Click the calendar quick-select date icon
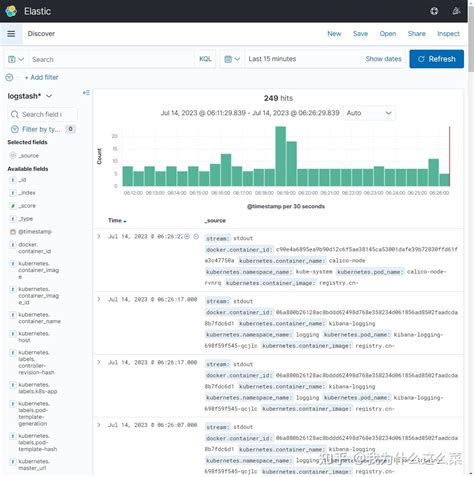The image size is (474, 477). 232,59
